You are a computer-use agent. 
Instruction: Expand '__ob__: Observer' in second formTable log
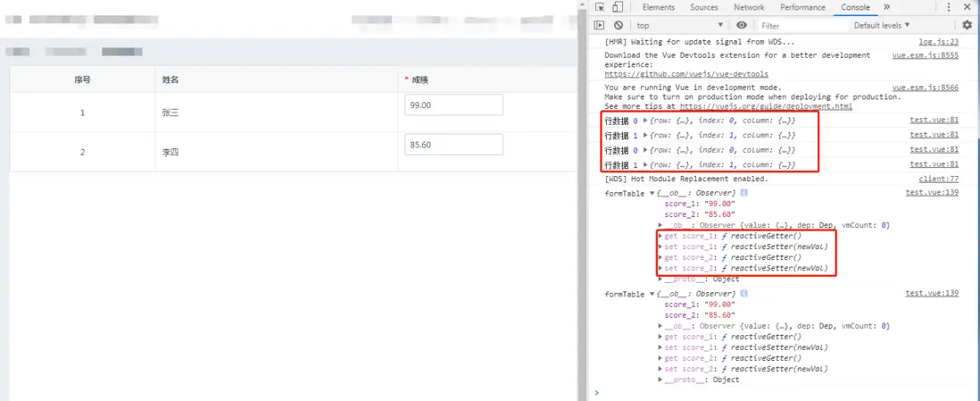pos(660,326)
